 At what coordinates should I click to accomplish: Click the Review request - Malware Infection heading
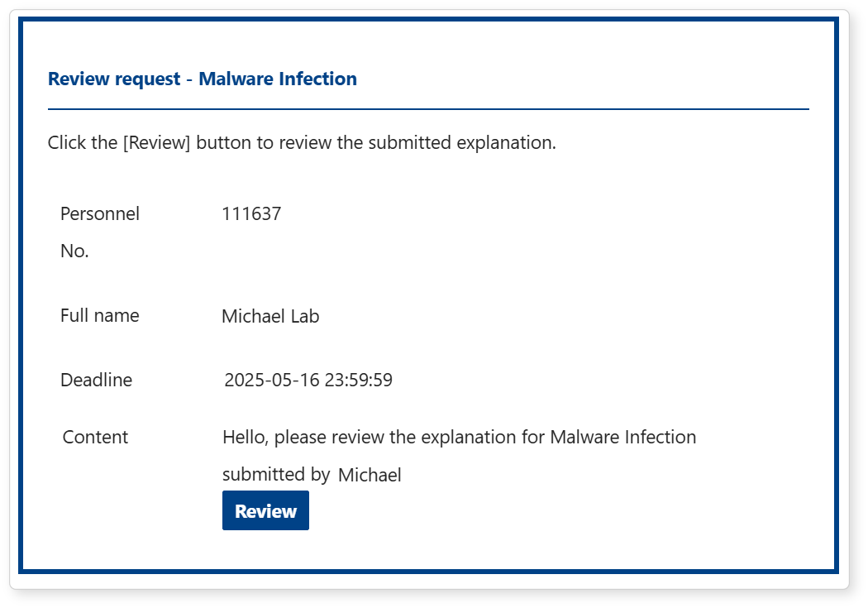pyautogui.click(x=203, y=79)
